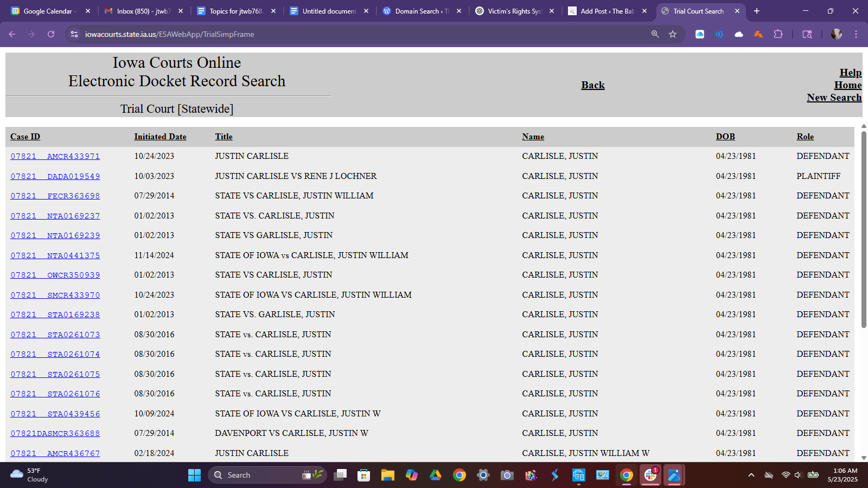Sort results by Initiated Date header

[160, 137]
